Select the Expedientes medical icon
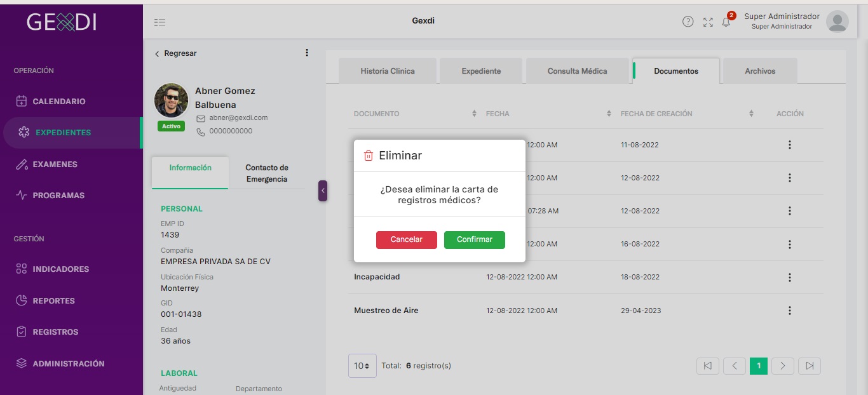Screen dimensions: 868x395 [x=24, y=132]
